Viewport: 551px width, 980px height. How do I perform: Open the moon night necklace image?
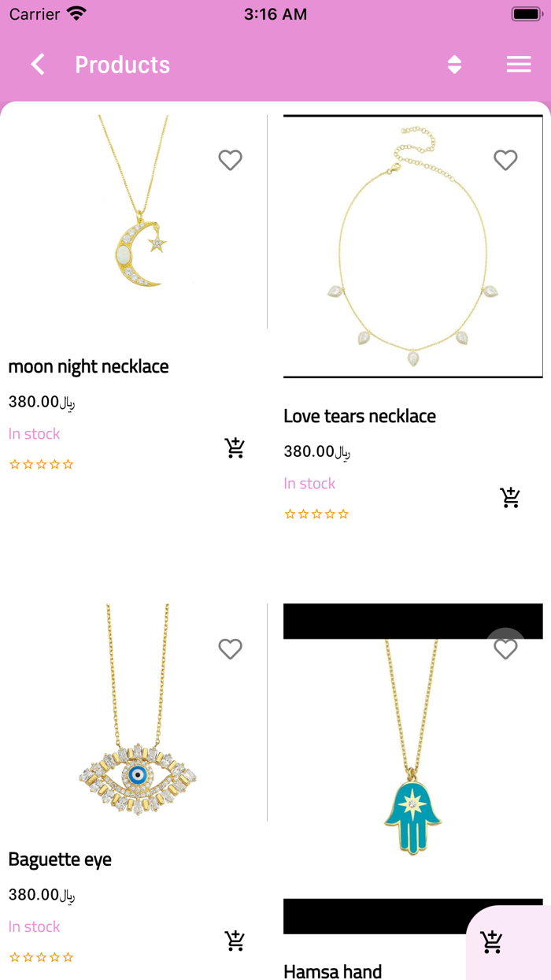[x=134, y=221]
